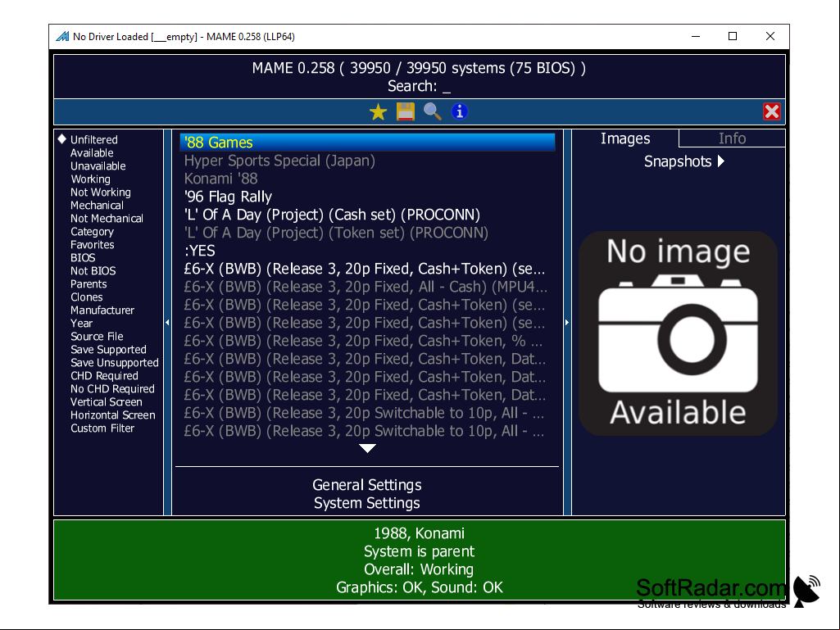Screen dimensions: 840x630
Task: Select the No CHD Required filter
Action: click(112, 389)
